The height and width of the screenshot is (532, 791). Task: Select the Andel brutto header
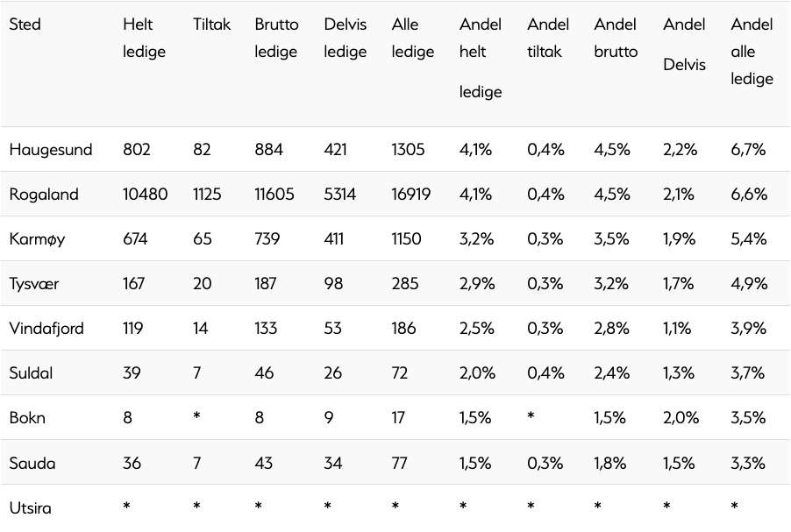click(616, 38)
